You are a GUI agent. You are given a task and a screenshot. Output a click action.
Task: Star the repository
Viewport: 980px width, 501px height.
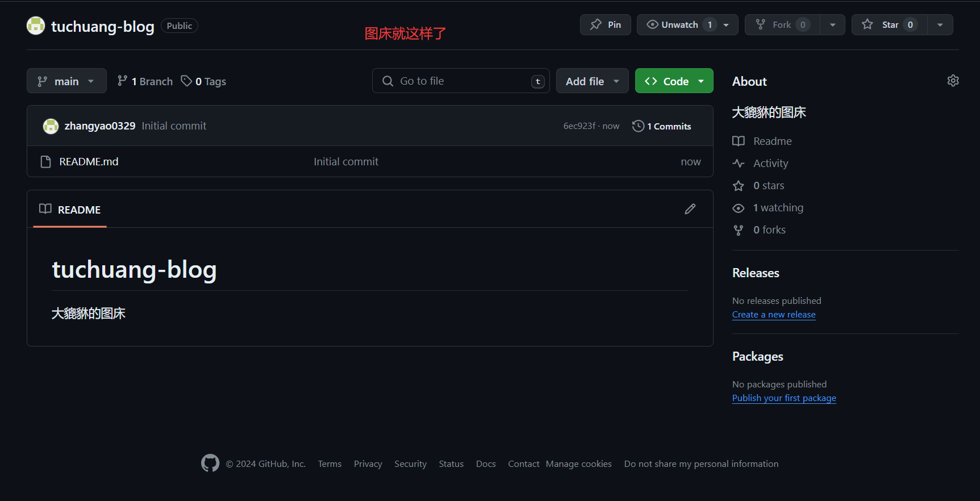click(890, 25)
